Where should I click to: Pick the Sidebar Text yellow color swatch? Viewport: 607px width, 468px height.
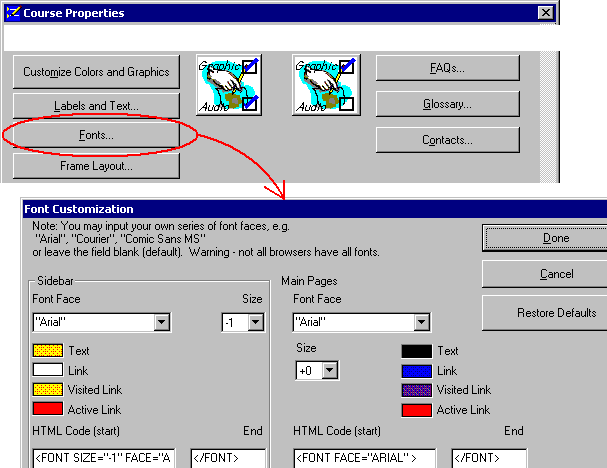[x=48, y=350]
